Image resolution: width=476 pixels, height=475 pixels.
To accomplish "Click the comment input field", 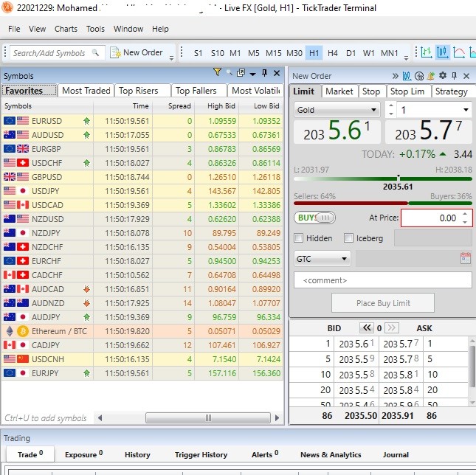I will (383, 280).
